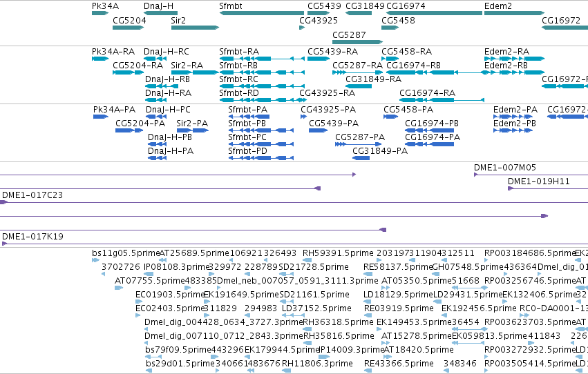Select the RH59391.5prime EST label
Viewport: 588px width, 374px height.
click(x=339, y=253)
